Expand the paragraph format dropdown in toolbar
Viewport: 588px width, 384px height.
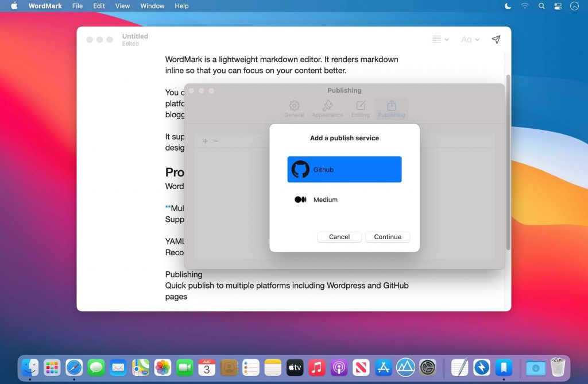(440, 40)
